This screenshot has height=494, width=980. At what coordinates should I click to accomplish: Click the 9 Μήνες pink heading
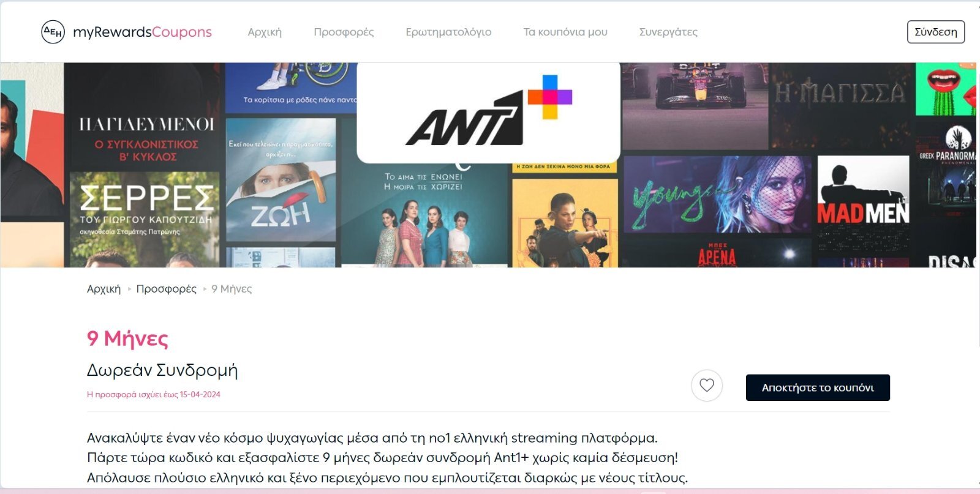(x=127, y=339)
